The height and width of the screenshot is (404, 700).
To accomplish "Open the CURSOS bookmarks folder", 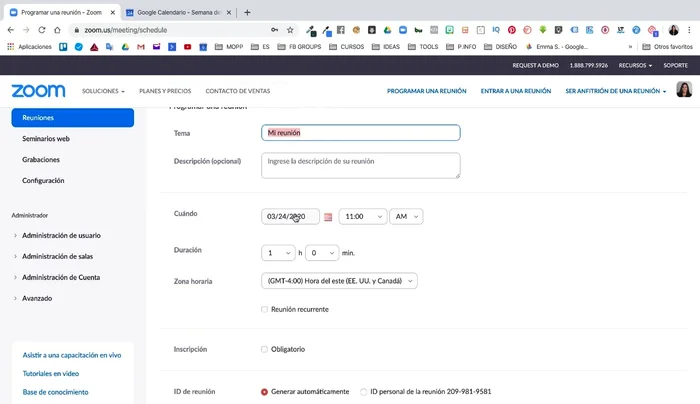I will (x=346, y=46).
